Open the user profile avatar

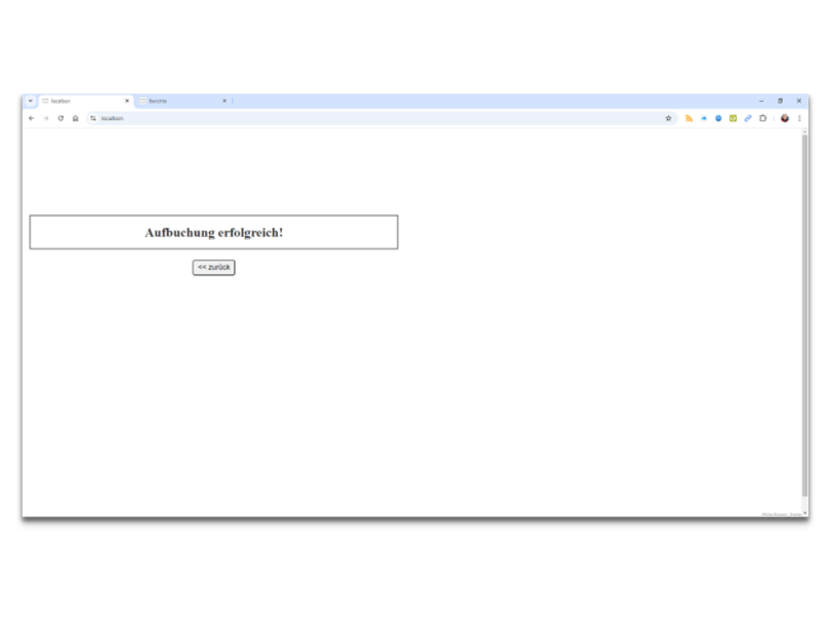pyautogui.click(x=785, y=118)
